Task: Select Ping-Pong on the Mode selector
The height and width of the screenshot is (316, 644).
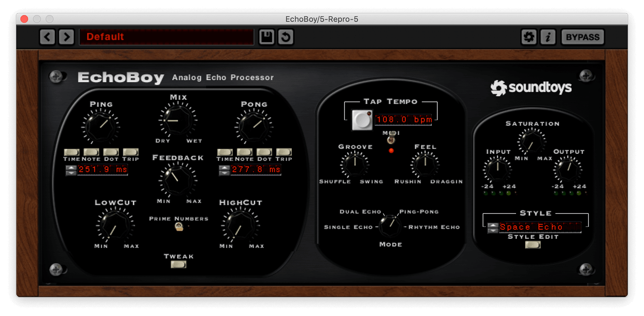Action: click(419, 212)
